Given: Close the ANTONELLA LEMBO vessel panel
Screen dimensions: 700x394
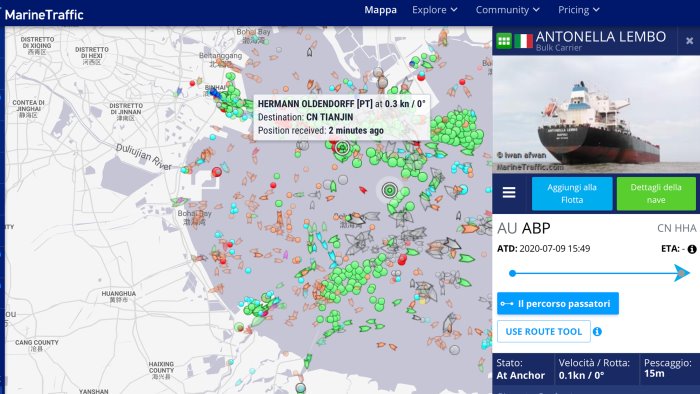Looking at the screenshot, I should [689, 41].
